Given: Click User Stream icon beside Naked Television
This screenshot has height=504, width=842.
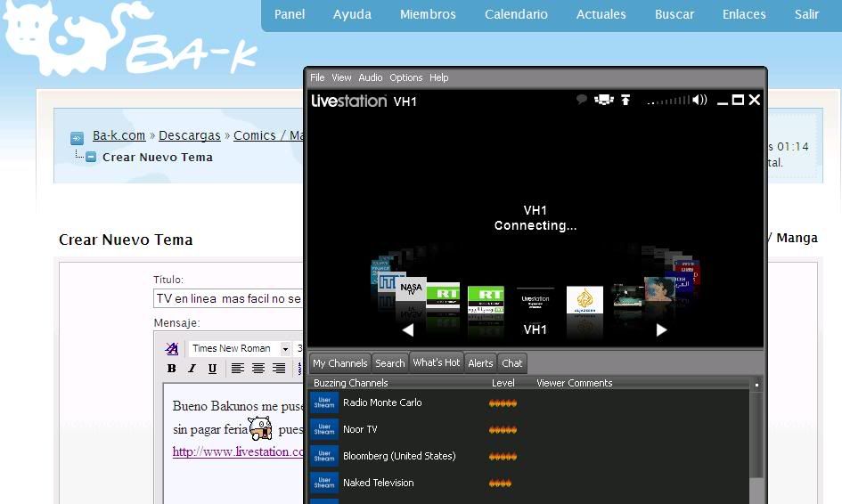Looking at the screenshot, I should point(324,483).
